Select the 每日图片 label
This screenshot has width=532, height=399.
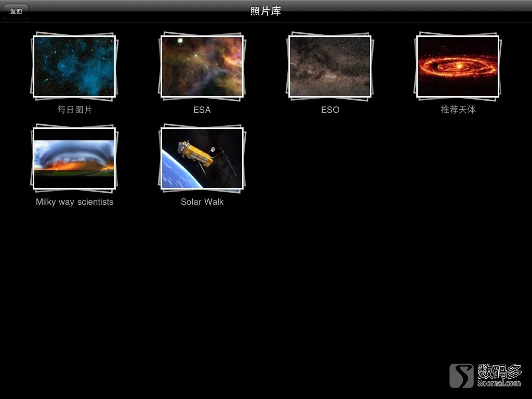(74, 110)
